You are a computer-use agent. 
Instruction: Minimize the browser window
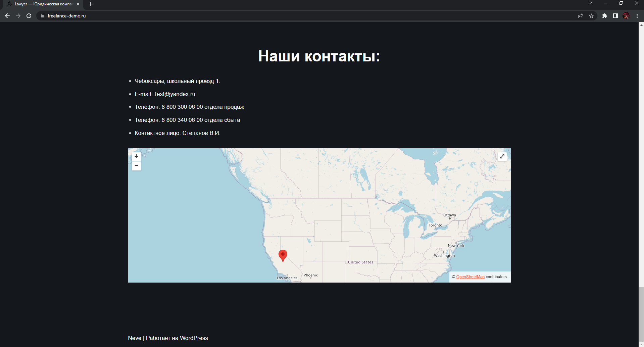coord(606,3)
